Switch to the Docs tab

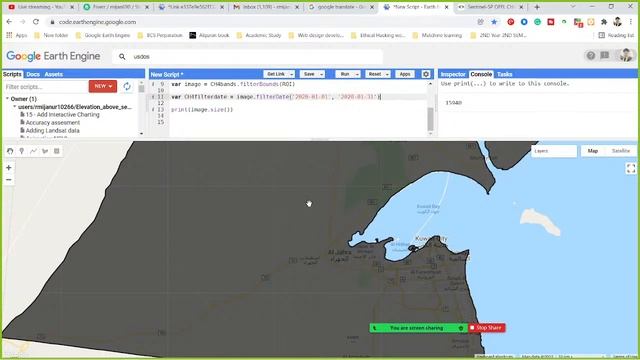33,74
